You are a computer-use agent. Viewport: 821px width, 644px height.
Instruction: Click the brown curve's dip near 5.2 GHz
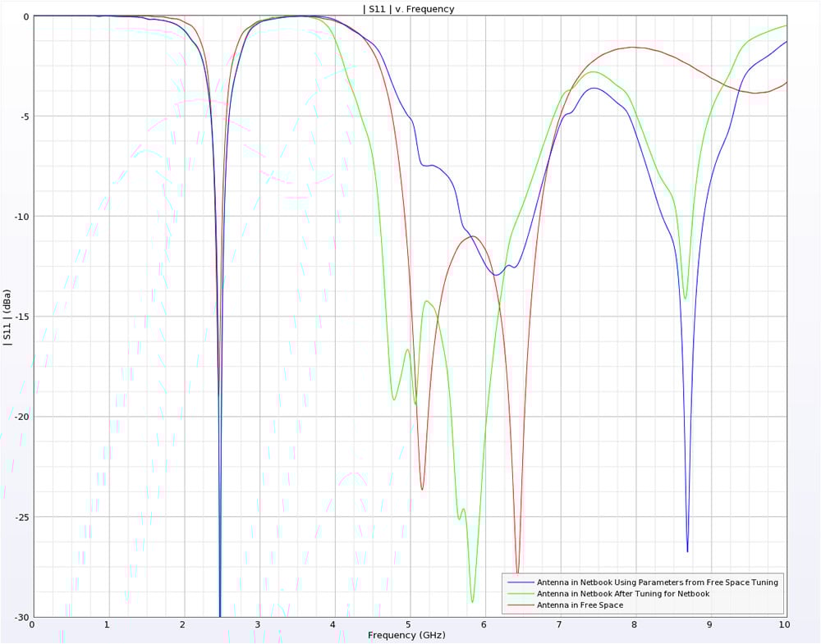coord(422,489)
